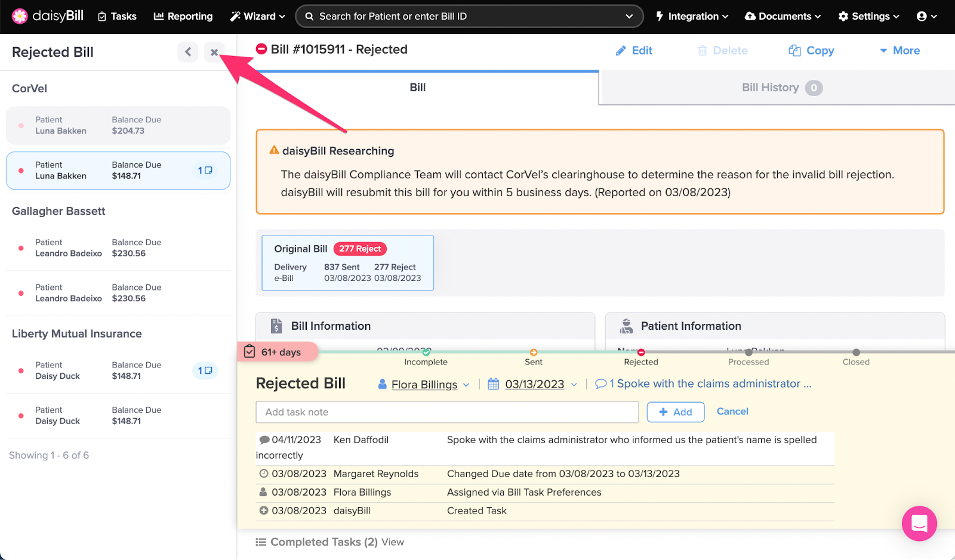Copy the bill

point(811,51)
